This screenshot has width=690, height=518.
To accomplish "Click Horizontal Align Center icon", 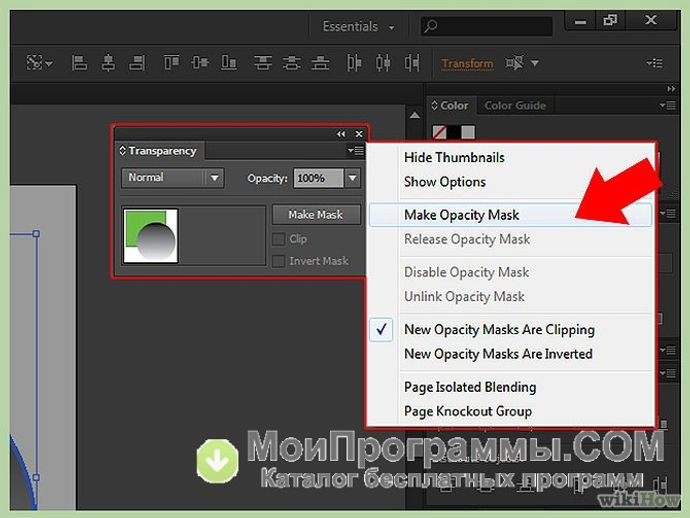I will pos(108,63).
